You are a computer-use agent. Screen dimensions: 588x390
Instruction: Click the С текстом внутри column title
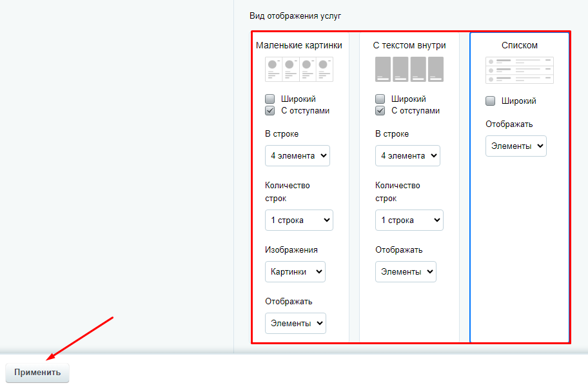tap(409, 45)
